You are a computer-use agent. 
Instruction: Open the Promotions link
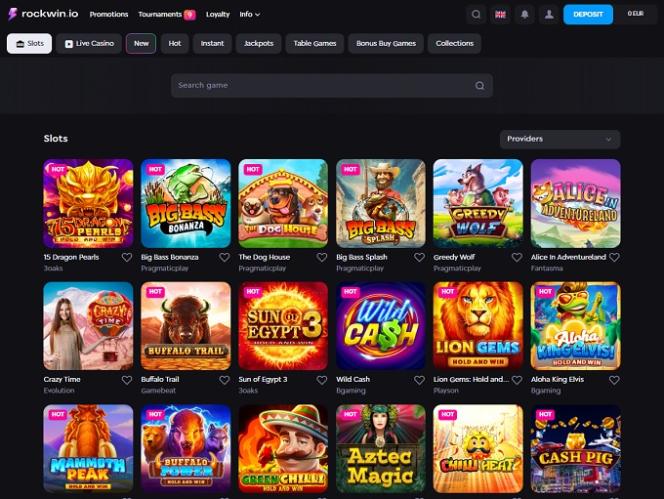coord(109,14)
